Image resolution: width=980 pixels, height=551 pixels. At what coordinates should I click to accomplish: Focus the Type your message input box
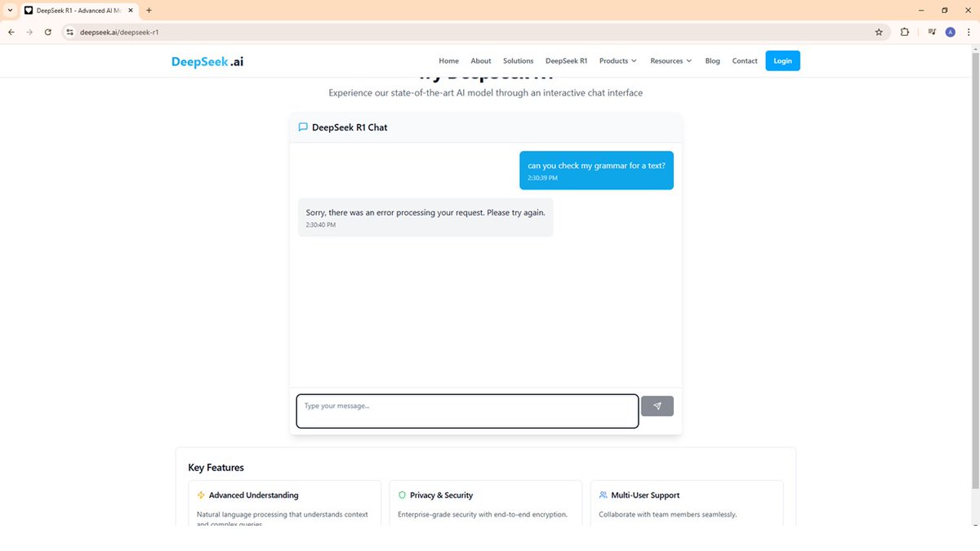coord(467,411)
